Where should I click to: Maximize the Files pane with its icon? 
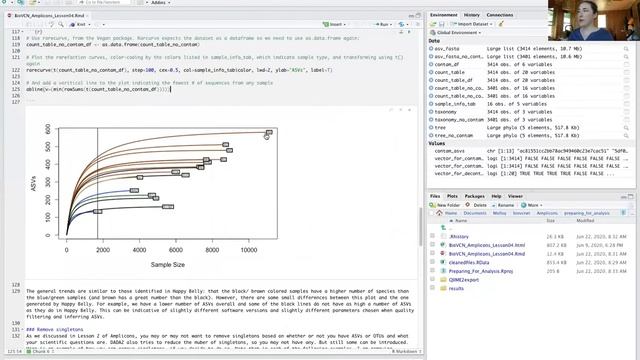[631, 196]
